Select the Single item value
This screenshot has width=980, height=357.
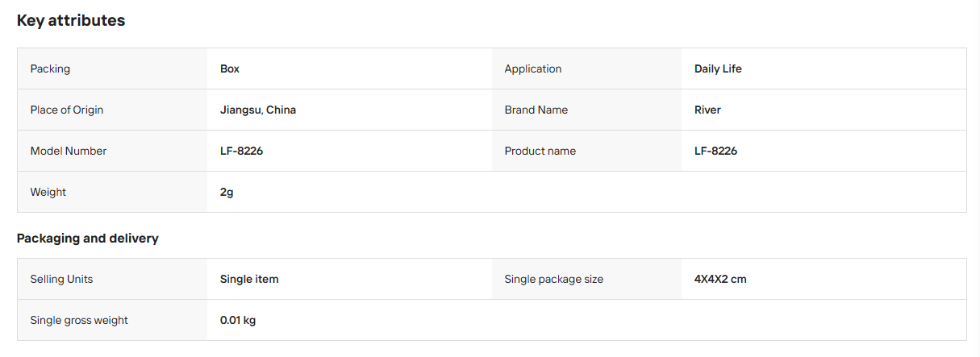249,279
